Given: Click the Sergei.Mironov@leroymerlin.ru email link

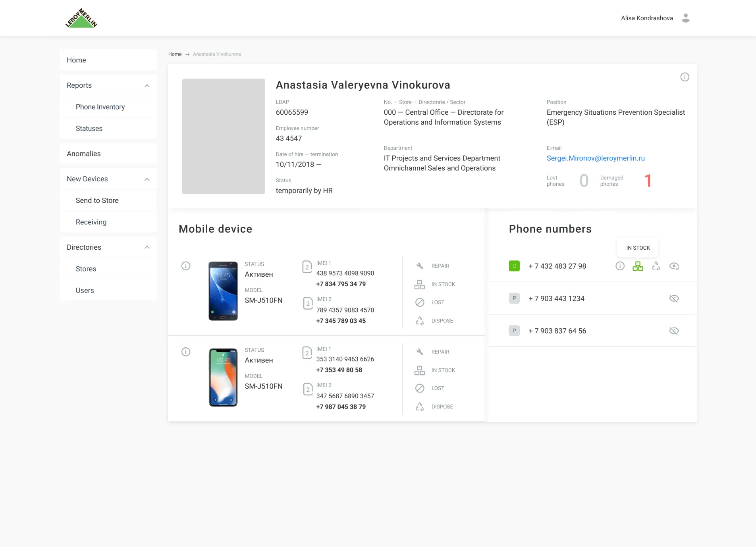Looking at the screenshot, I should (x=595, y=158).
